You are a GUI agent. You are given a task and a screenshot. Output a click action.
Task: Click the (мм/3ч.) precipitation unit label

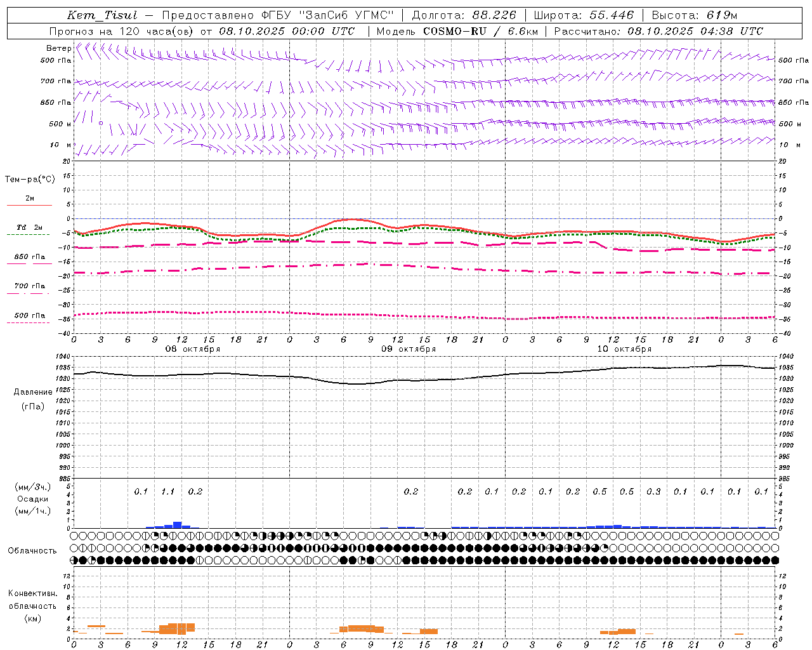(x=33, y=487)
